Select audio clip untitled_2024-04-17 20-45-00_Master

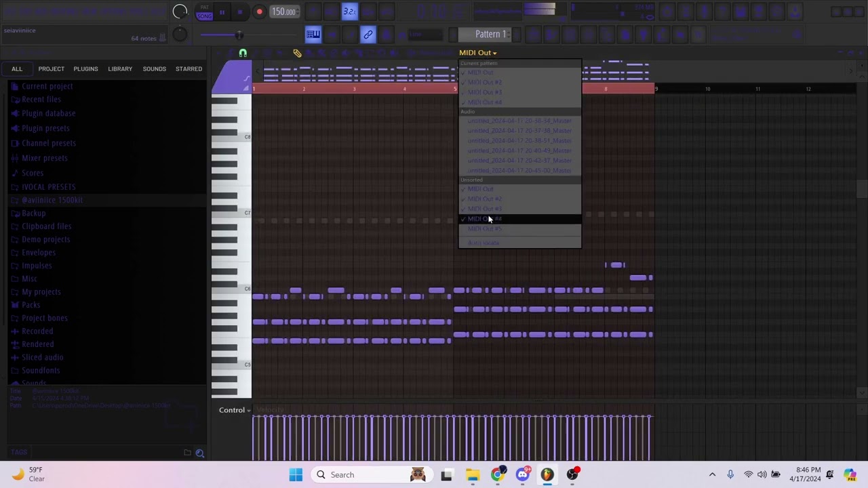(519, 170)
